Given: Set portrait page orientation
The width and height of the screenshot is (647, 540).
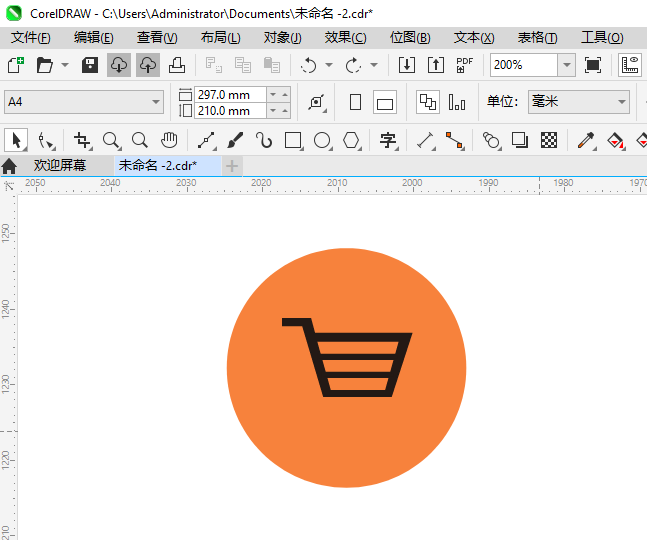Looking at the screenshot, I should tap(355, 102).
